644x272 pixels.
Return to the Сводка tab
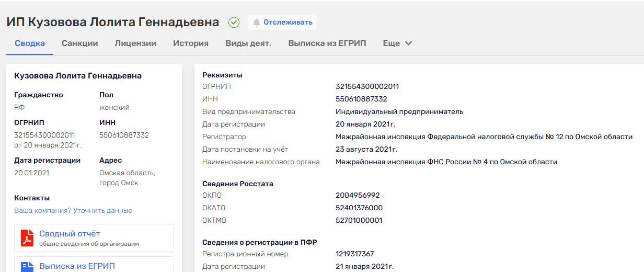pyautogui.click(x=30, y=43)
